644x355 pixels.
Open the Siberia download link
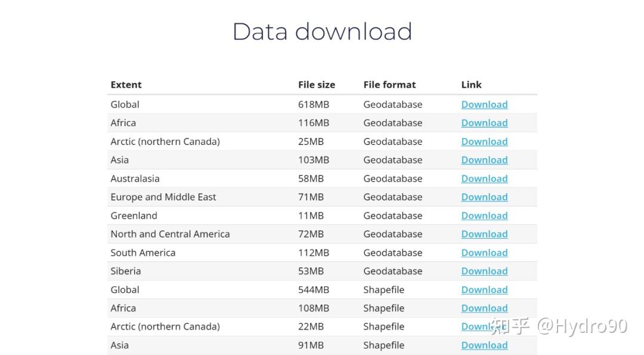coord(484,271)
